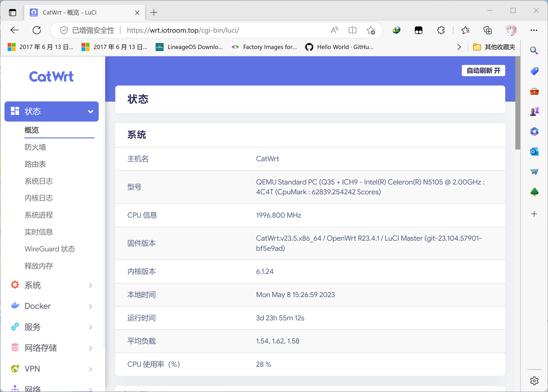Open the WireGuard 状态 submenu item
The image size is (548, 392).
coord(50,249)
